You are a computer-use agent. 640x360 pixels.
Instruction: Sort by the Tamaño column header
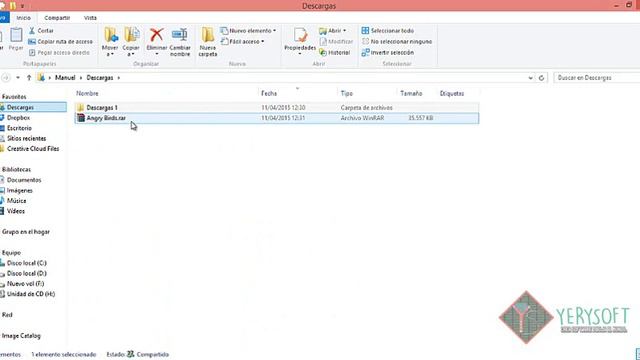(411, 93)
